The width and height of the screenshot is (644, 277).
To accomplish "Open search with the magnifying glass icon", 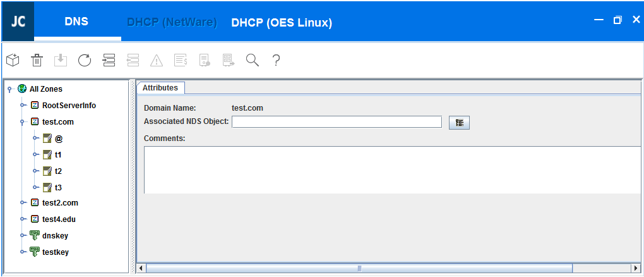I will click(252, 60).
